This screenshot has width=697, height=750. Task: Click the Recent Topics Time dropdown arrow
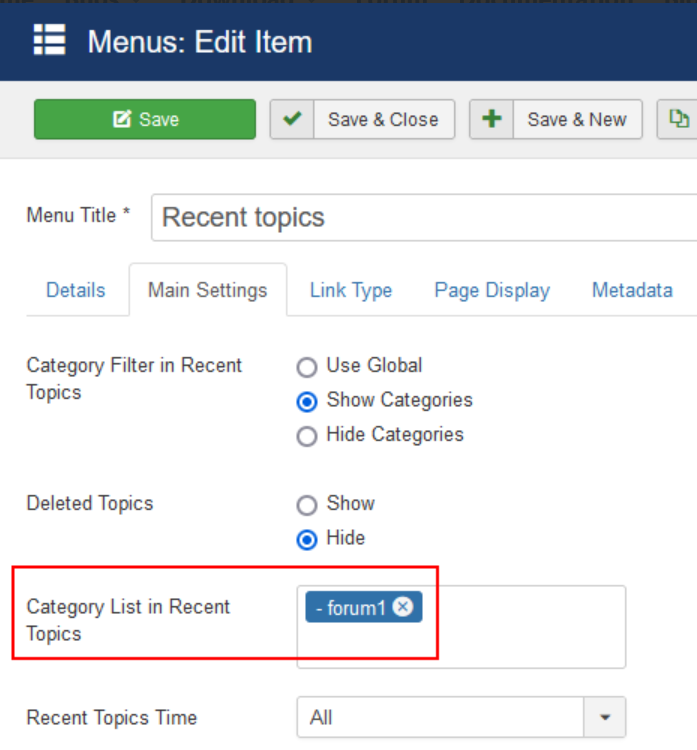click(x=605, y=717)
